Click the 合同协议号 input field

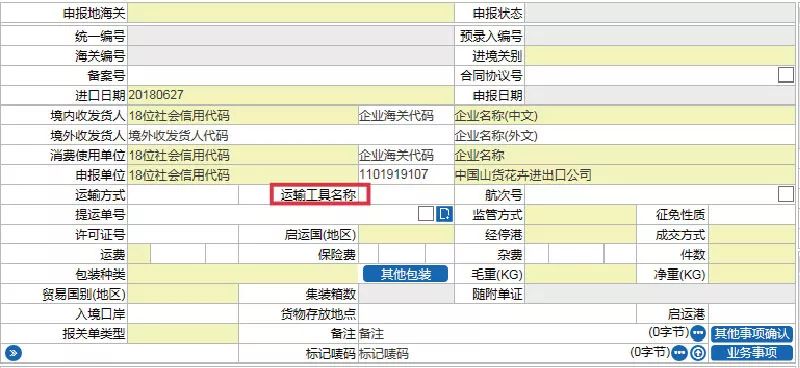point(651,75)
